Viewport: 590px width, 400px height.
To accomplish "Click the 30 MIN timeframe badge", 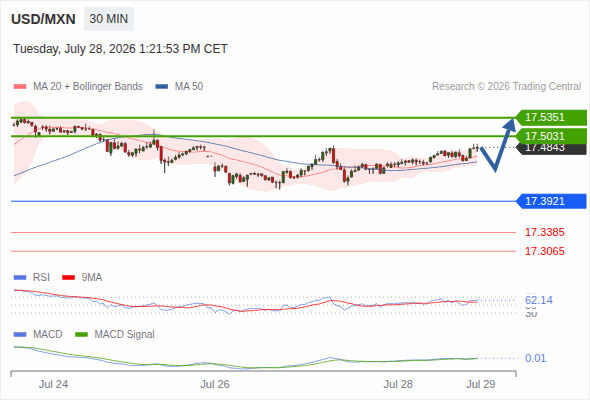I will 109,19.
